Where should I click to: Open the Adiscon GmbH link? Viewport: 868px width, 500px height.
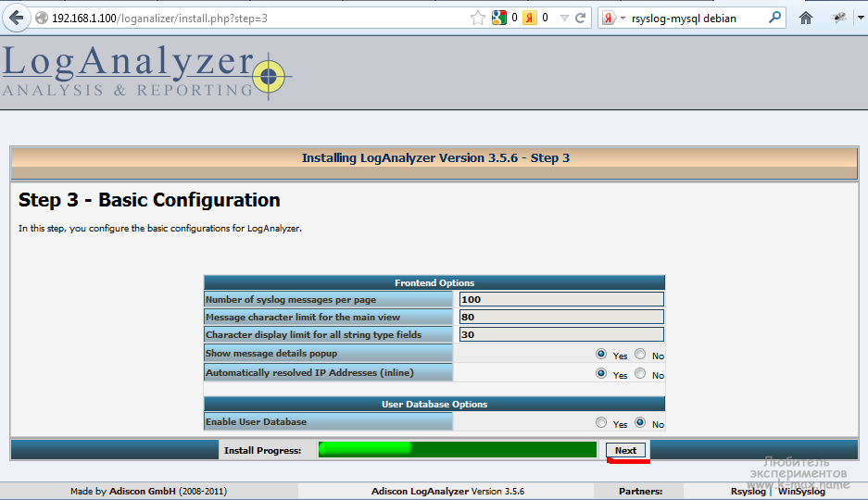pos(143,491)
